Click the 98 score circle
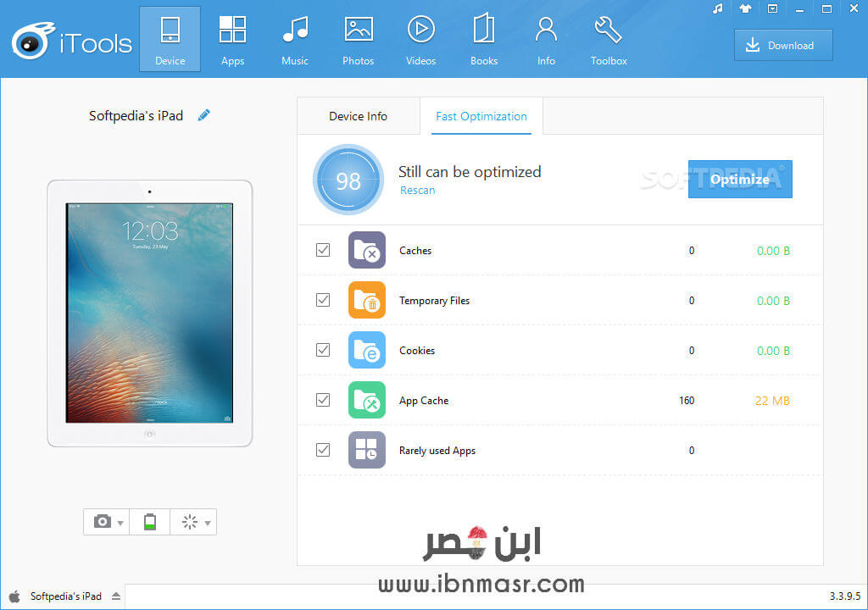The width and height of the screenshot is (868, 610). (348, 180)
